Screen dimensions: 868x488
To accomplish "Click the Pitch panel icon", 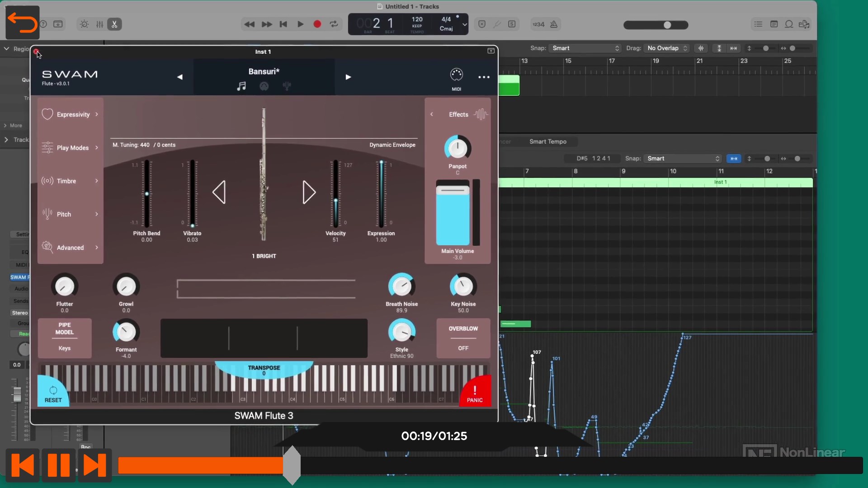I will (x=47, y=214).
